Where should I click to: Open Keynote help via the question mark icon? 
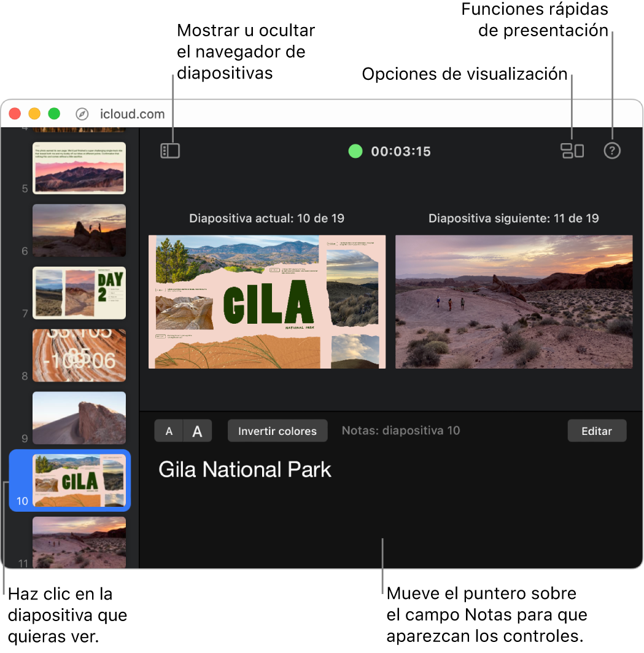(612, 151)
